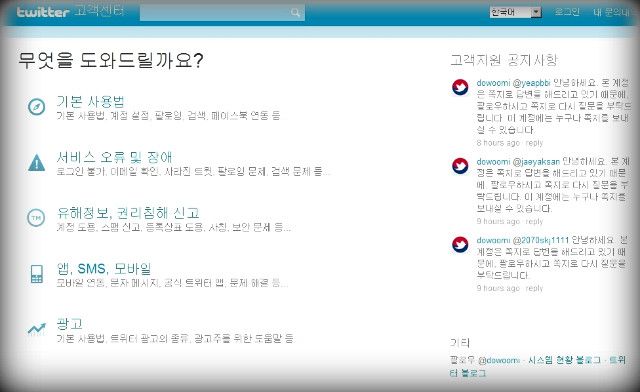Click avatar beside the @jaeyaksan tweet

pyautogui.click(x=460, y=166)
